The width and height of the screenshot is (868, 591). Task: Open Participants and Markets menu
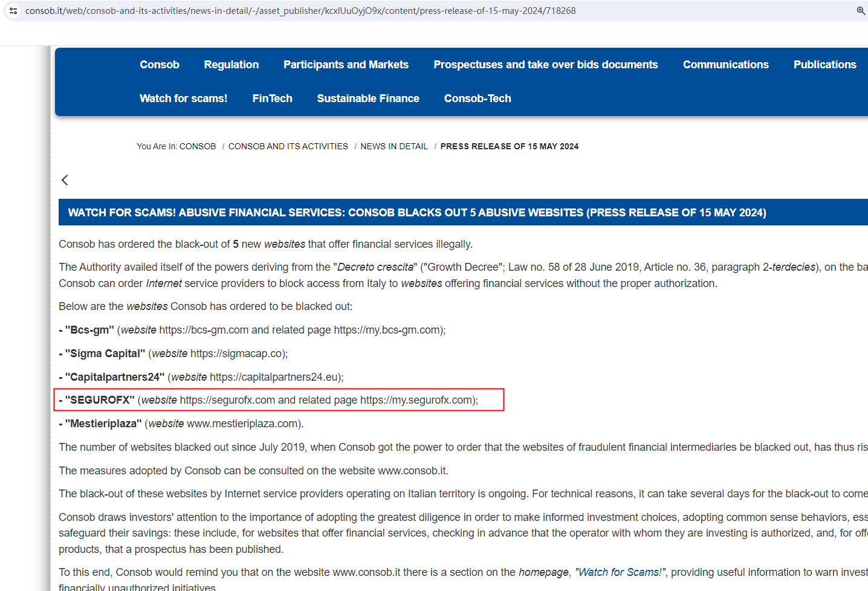pos(346,65)
